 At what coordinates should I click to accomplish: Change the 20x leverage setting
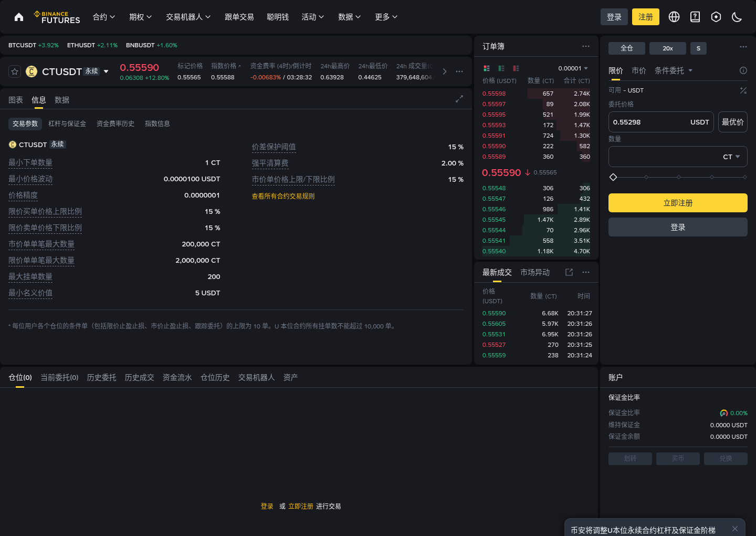point(668,48)
